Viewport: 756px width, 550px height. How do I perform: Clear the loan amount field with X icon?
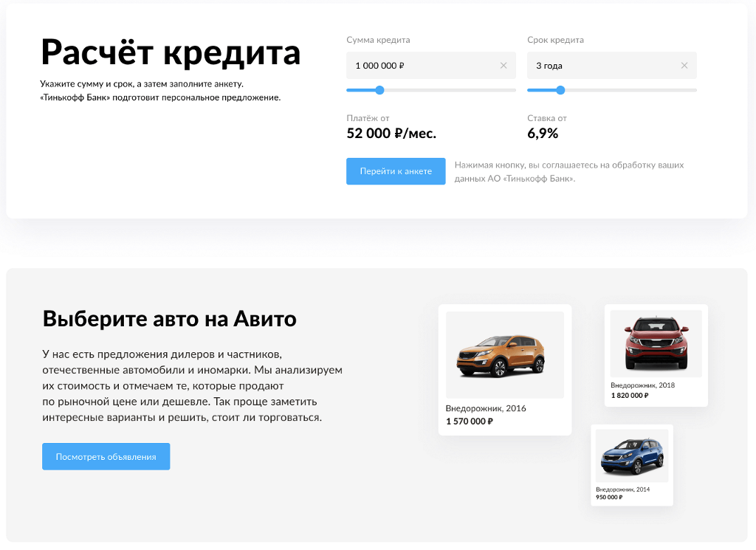pyautogui.click(x=504, y=66)
